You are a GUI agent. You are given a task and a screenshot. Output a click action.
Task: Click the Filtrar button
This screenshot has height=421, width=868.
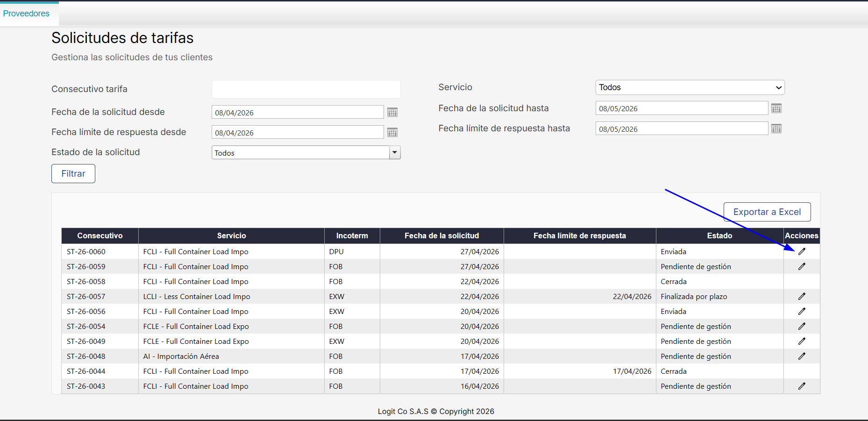tap(73, 173)
